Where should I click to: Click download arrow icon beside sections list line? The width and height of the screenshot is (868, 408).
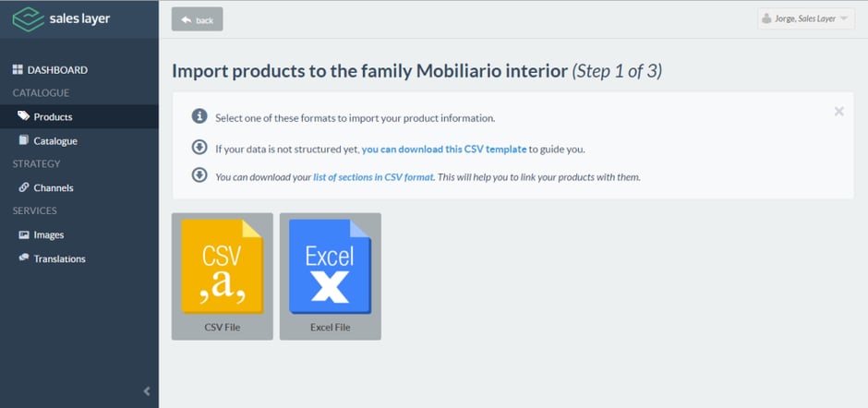tap(199, 175)
